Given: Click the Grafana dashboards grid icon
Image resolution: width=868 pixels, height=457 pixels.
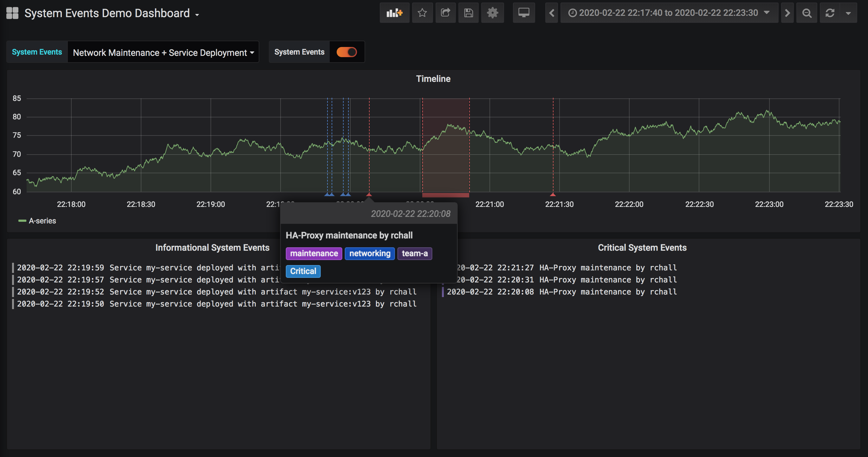Looking at the screenshot, I should (12, 13).
